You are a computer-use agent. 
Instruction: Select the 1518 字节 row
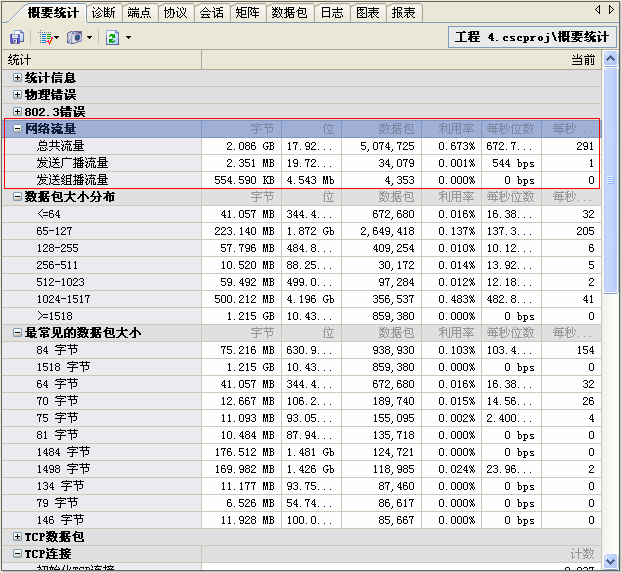point(301,367)
